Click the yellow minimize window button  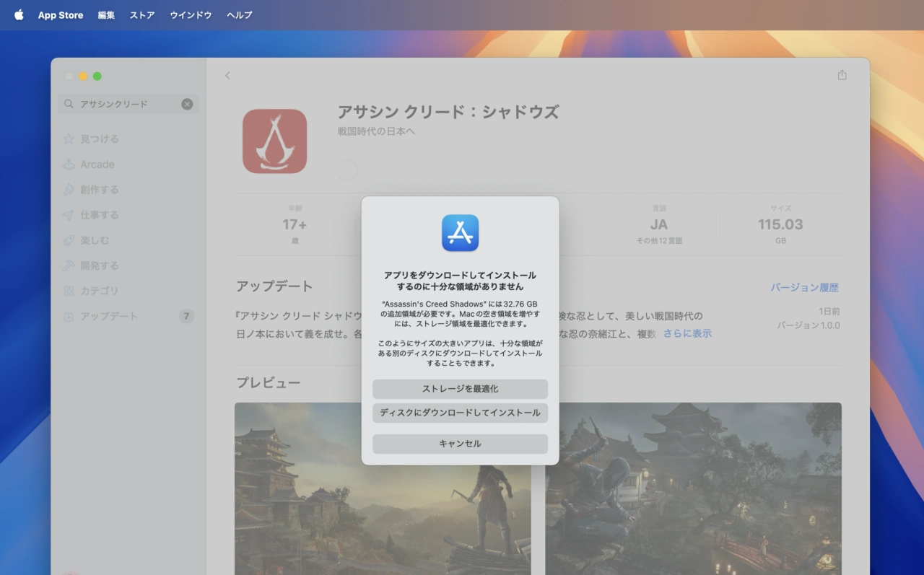click(83, 76)
